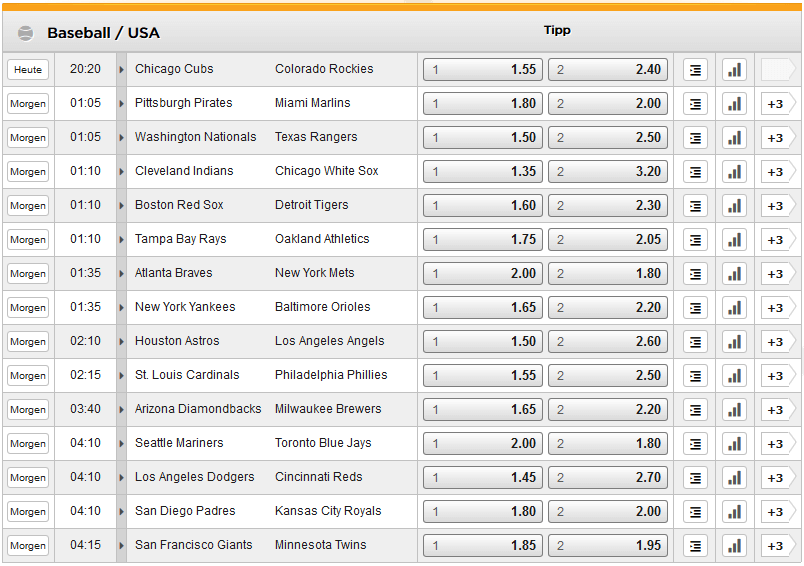Open bet list icon for Pittsburgh Pirates game
804x566 pixels.
tap(695, 104)
